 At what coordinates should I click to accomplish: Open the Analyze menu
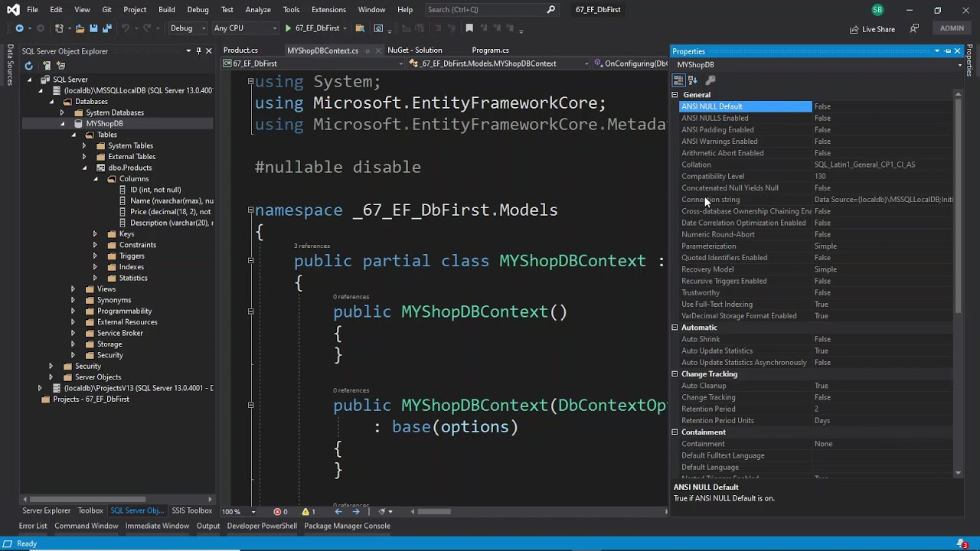(258, 10)
